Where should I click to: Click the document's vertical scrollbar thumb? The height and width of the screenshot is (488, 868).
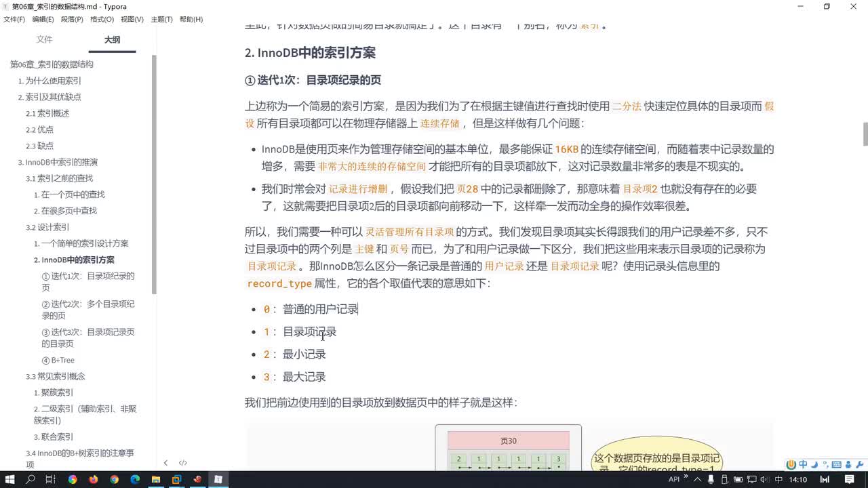(865, 134)
